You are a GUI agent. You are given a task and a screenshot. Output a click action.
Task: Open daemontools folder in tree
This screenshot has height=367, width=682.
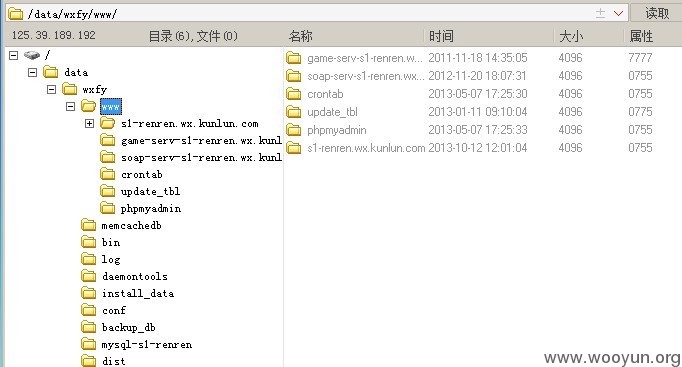point(135,277)
